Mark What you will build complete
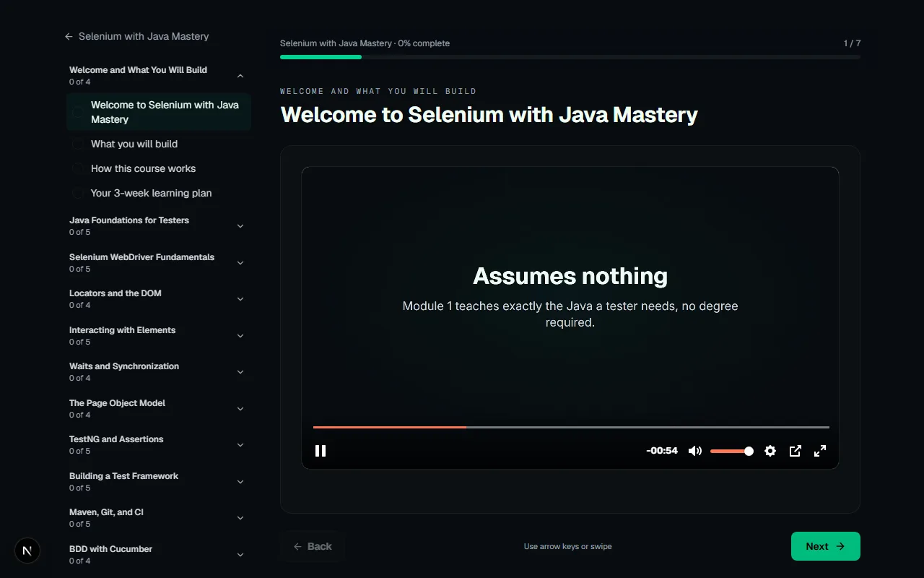This screenshot has height=578, width=924. [x=77, y=144]
